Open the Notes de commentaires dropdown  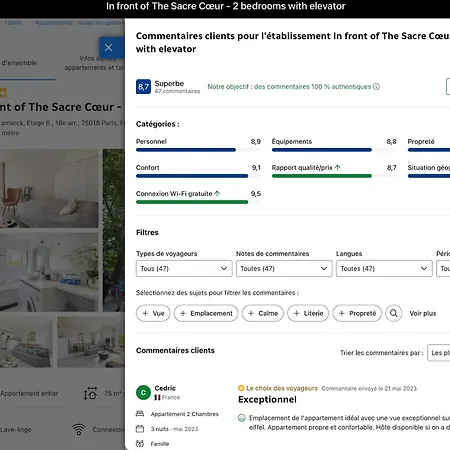(x=284, y=269)
